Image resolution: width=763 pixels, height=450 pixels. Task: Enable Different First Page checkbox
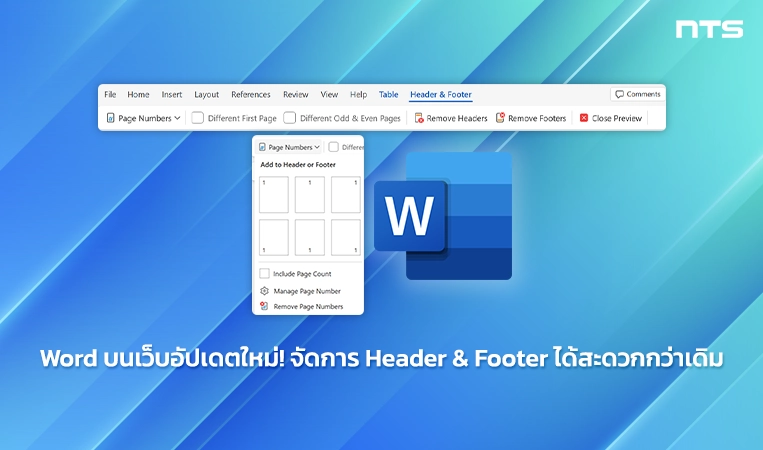(x=198, y=118)
